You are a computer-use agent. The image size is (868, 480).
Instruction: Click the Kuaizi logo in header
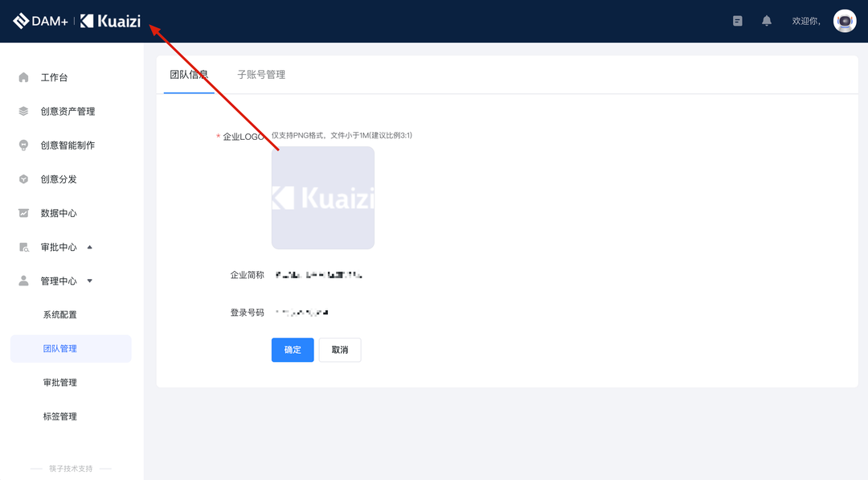(x=110, y=21)
